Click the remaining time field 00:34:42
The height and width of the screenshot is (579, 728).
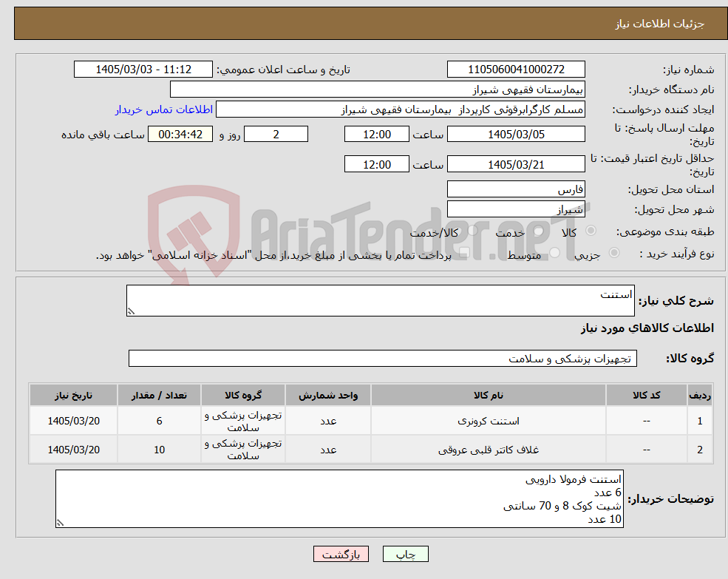tap(180, 135)
